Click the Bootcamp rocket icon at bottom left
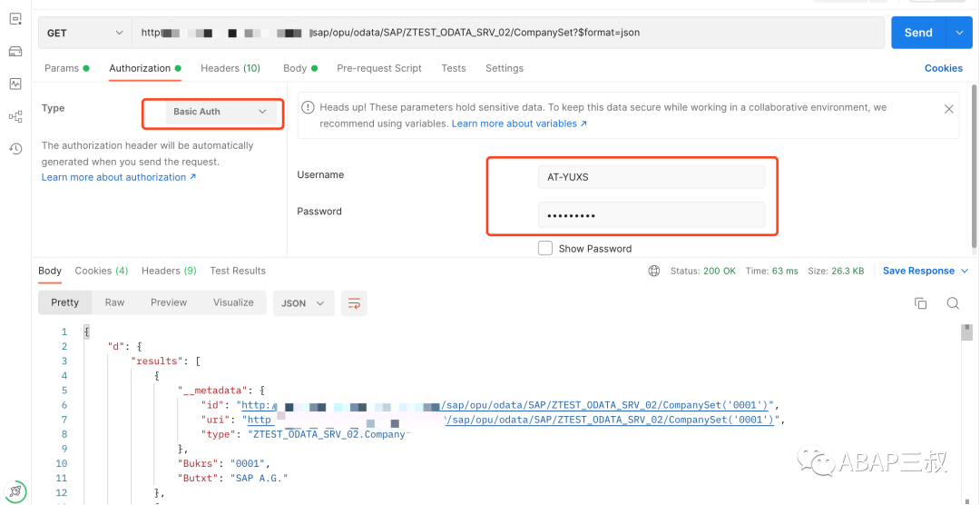 (x=16, y=490)
